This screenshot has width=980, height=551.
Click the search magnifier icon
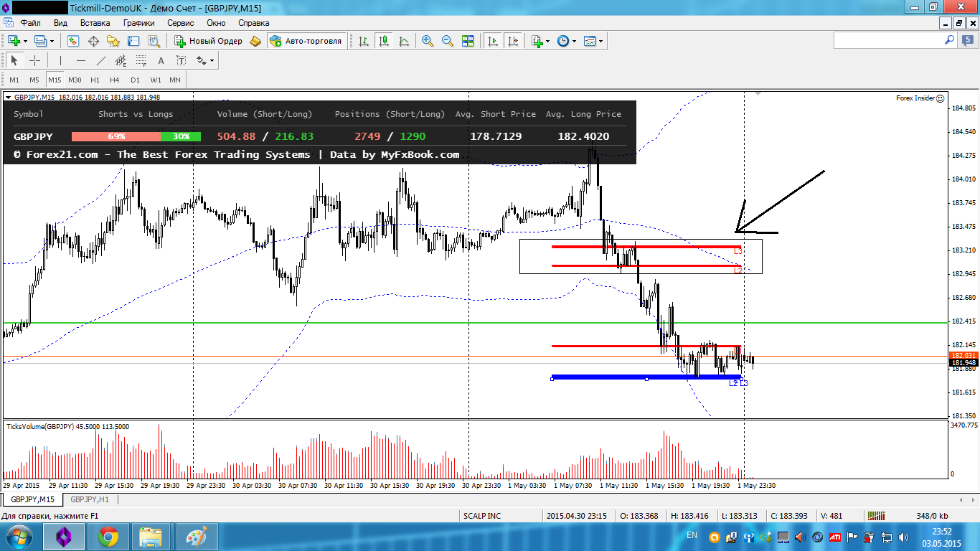(950, 41)
